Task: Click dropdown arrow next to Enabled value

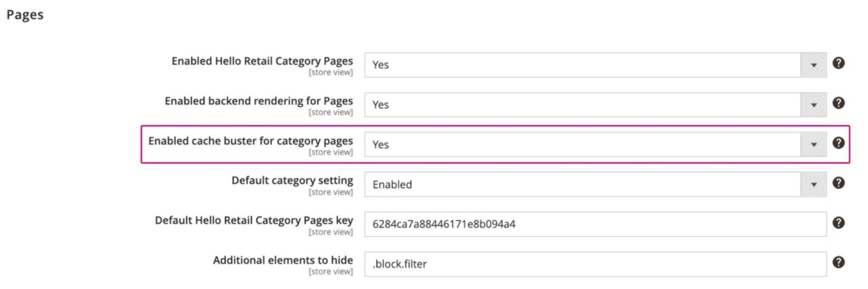Action: tap(813, 185)
